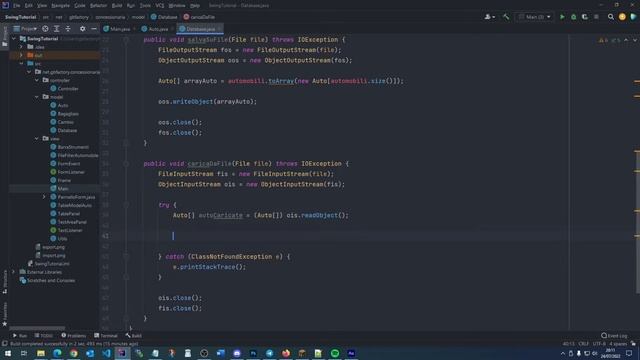The image size is (640, 360).
Task: Open the Refactor menu
Action: tap(98, 5)
